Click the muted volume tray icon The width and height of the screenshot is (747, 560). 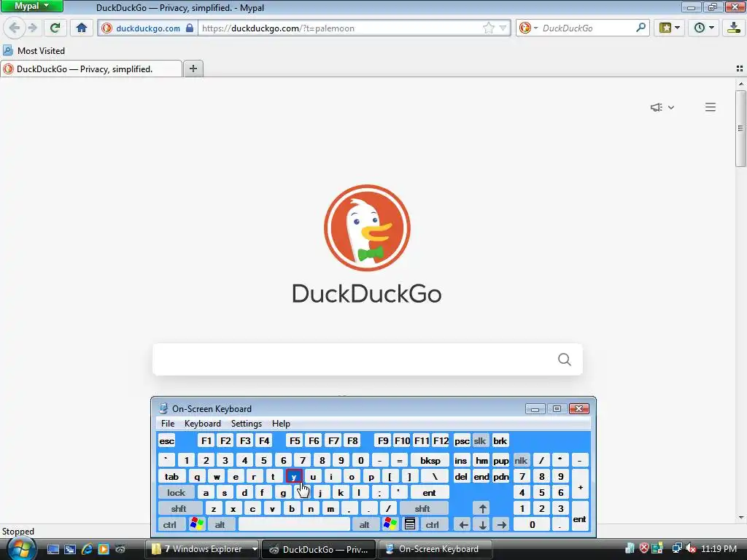691,548
